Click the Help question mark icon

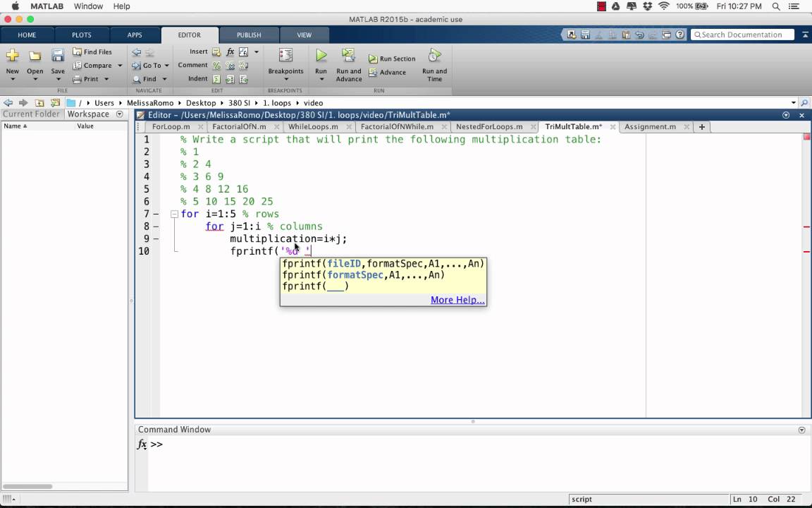(680, 35)
